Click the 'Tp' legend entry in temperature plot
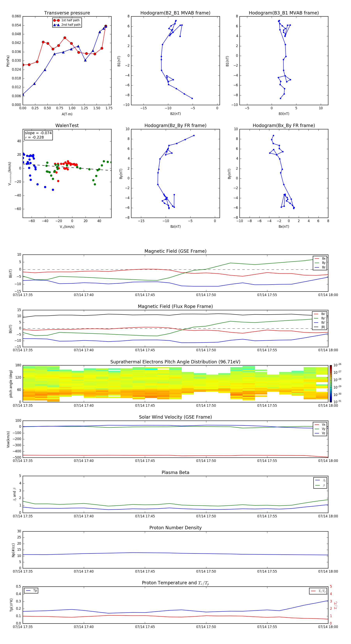This screenshot has height=644, width=351. pyautogui.click(x=31, y=591)
